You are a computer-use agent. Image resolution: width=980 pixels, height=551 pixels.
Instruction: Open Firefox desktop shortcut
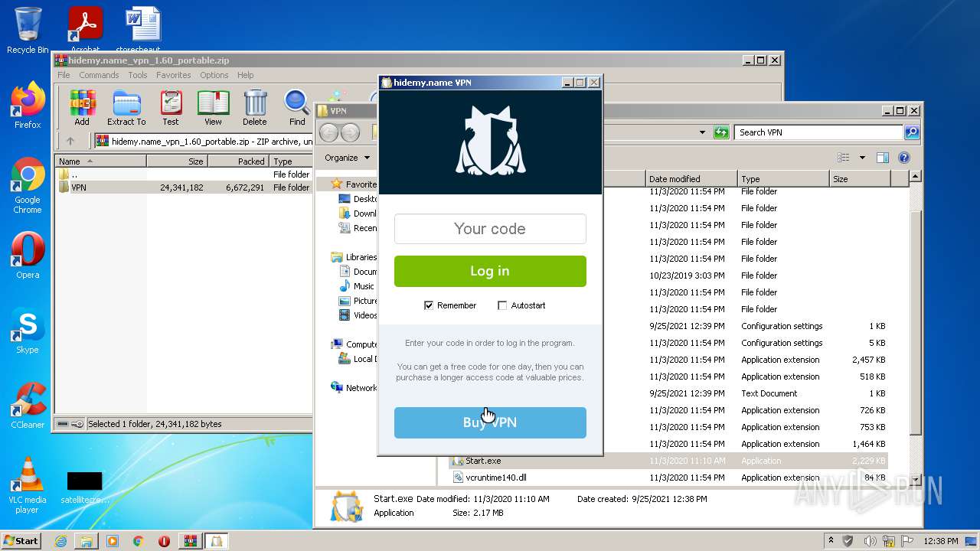[28, 106]
